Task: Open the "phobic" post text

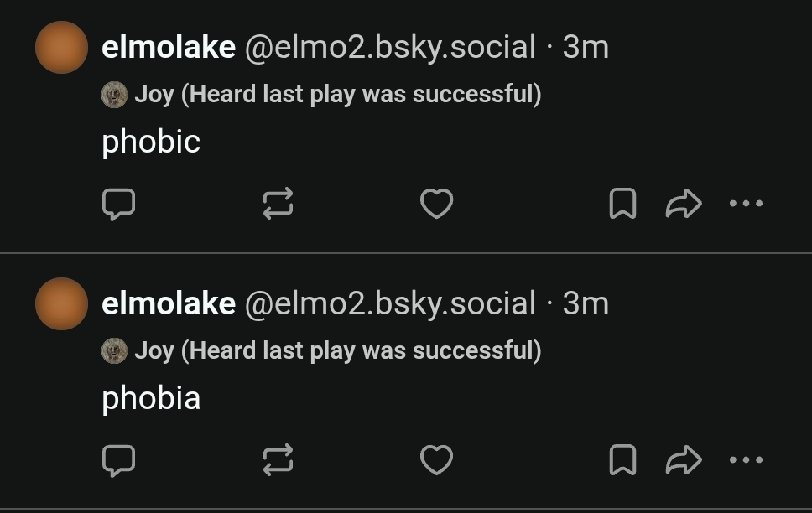Action: [x=151, y=142]
